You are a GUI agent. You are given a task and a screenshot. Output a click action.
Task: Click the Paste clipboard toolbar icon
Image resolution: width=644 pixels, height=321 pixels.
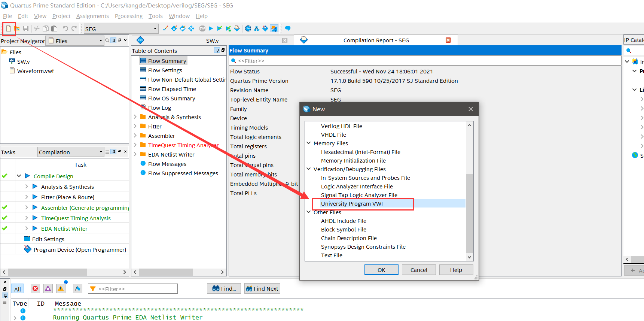54,28
